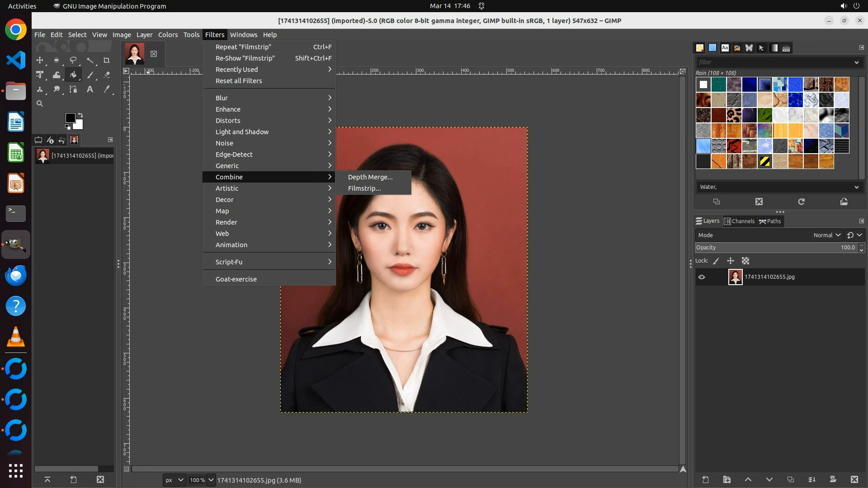Select the Crop tool
The height and width of the screenshot is (488, 868).
[x=106, y=60]
